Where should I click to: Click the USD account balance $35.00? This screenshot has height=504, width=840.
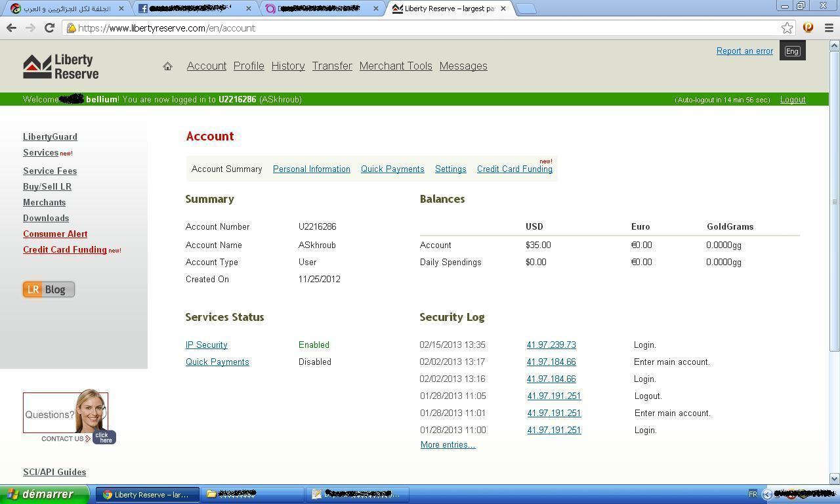(538, 245)
